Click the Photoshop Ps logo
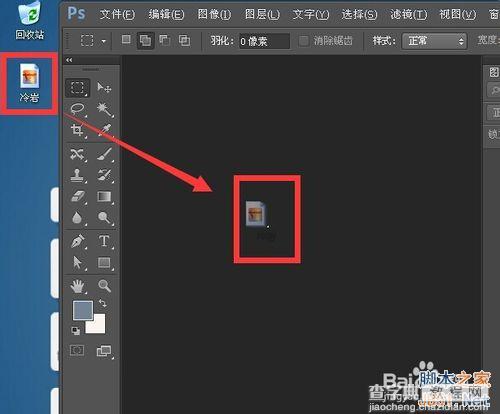The width and height of the screenshot is (500, 414). coord(76,14)
